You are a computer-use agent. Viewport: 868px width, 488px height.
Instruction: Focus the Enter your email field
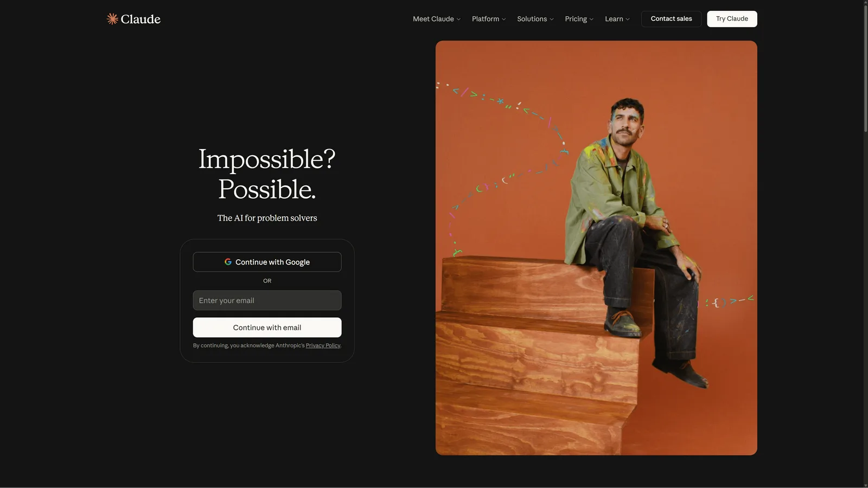pyautogui.click(x=267, y=300)
